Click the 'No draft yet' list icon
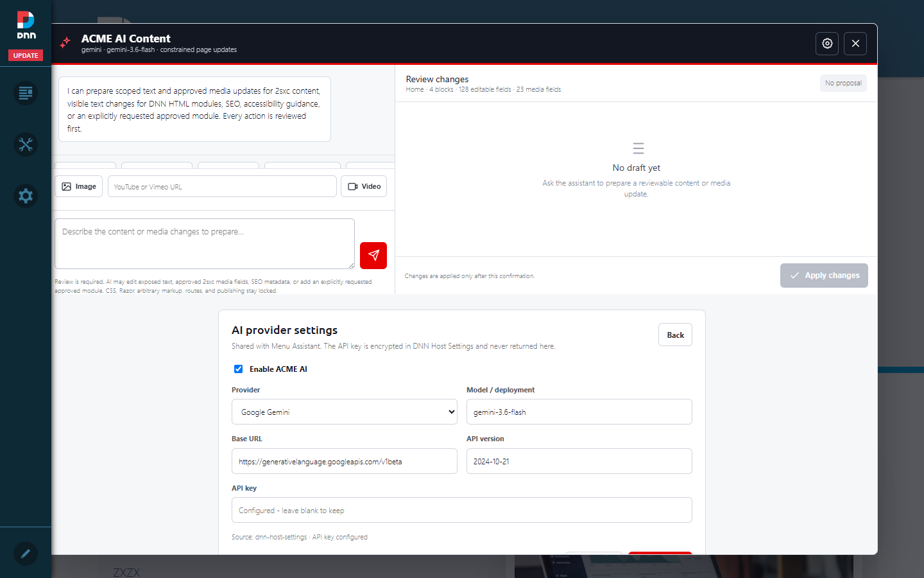This screenshot has height=578, width=924. point(638,148)
